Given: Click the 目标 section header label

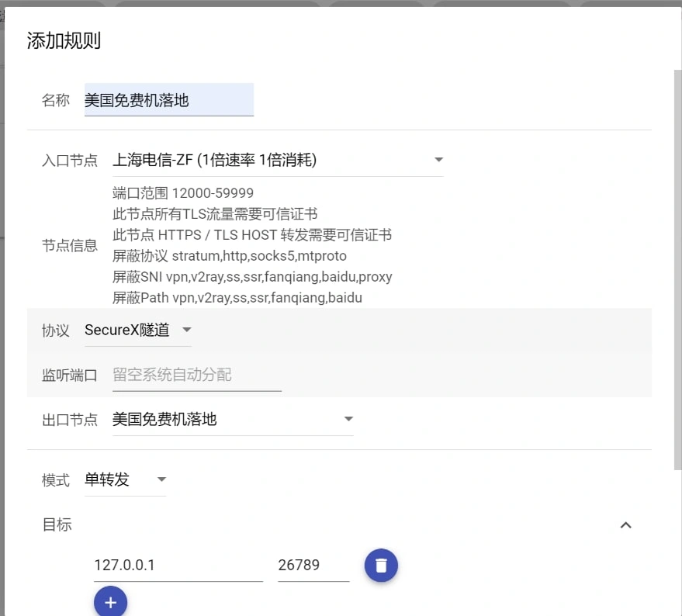Looking at the screenshot, I should point(57,525).
